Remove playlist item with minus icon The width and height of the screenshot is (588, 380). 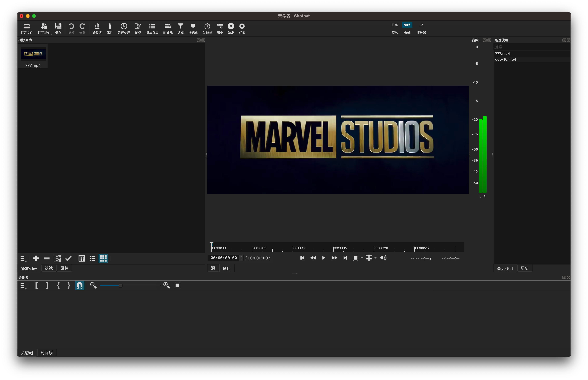[x=47, y=258]
